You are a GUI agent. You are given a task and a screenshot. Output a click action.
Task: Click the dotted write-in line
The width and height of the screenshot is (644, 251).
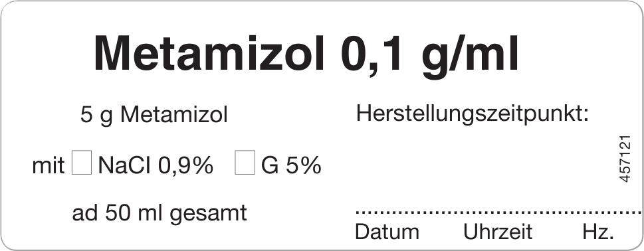(x=498, y=212)
